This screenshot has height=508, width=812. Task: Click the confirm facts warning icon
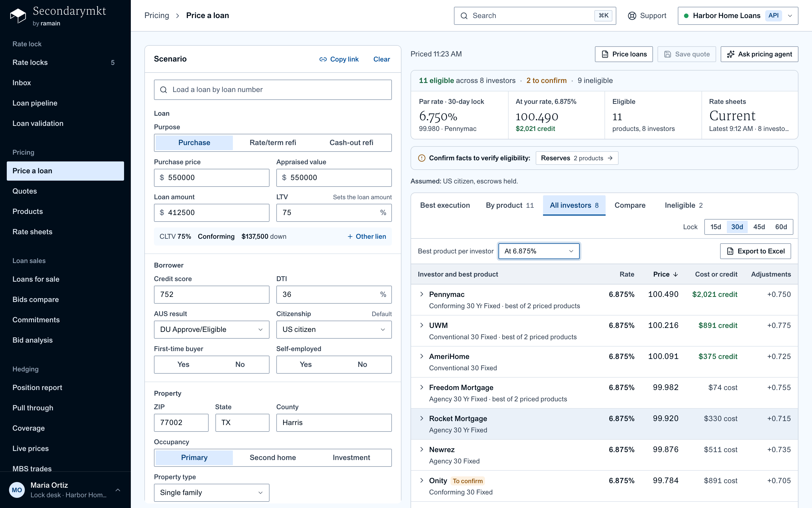pos(422,158)
